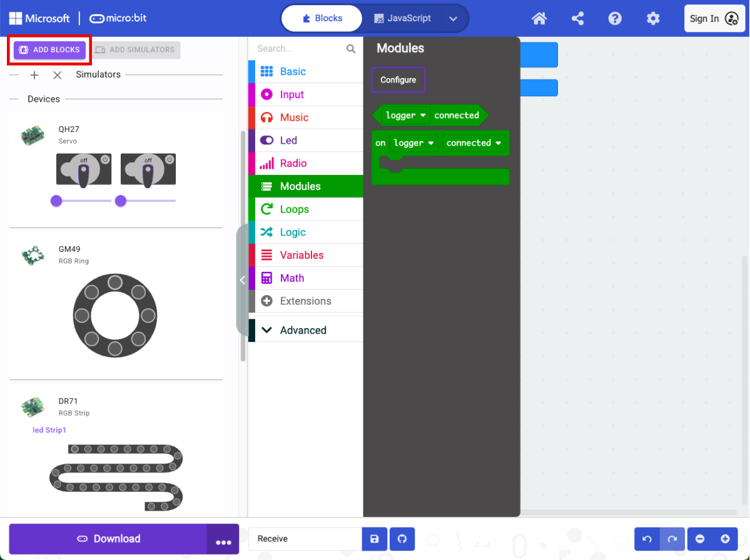Open the Help question mark icon

tap(615, 19)
